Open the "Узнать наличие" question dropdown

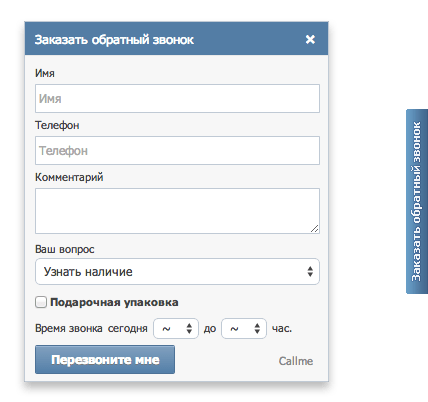click(x=177, y=271)
